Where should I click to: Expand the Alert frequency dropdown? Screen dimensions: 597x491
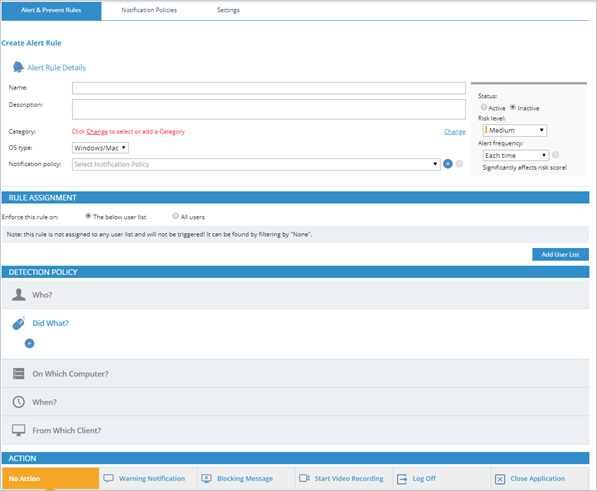(516, 155)
